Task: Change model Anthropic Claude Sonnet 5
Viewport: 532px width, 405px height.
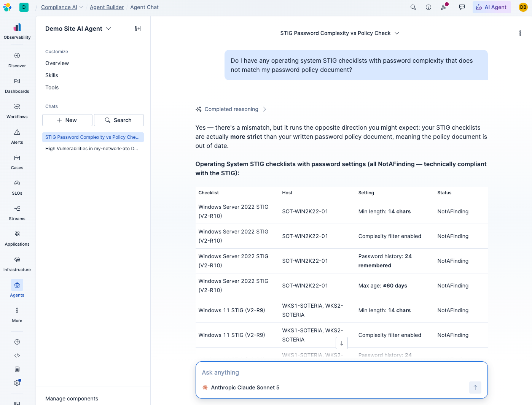Action: tap(241, 388)
